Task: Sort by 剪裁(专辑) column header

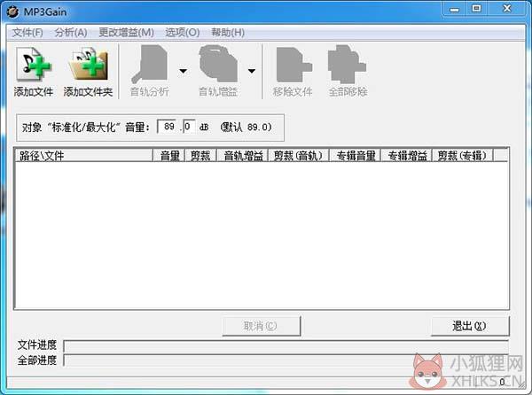Action: [463, 156]
